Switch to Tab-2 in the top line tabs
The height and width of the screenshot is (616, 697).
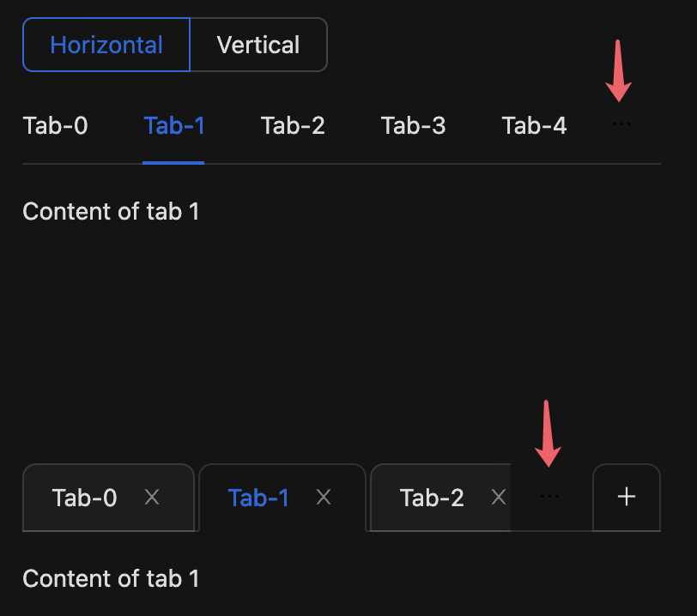tap(293, 126)
